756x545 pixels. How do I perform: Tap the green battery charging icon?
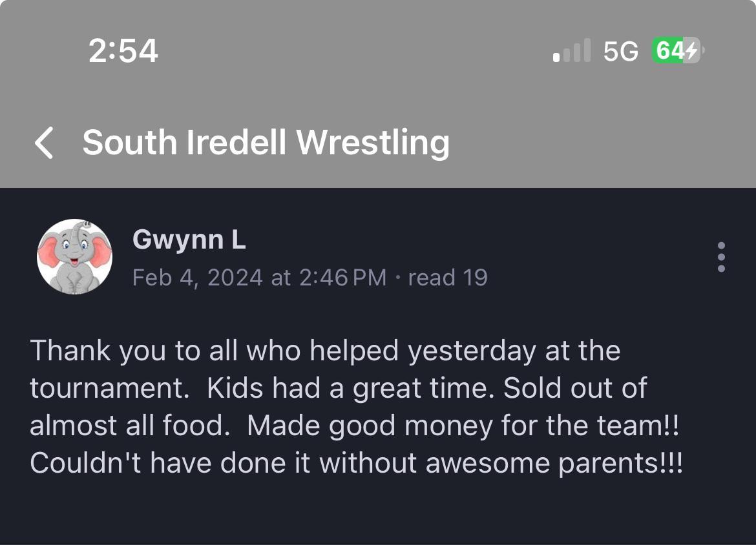[x=677, y=51]
